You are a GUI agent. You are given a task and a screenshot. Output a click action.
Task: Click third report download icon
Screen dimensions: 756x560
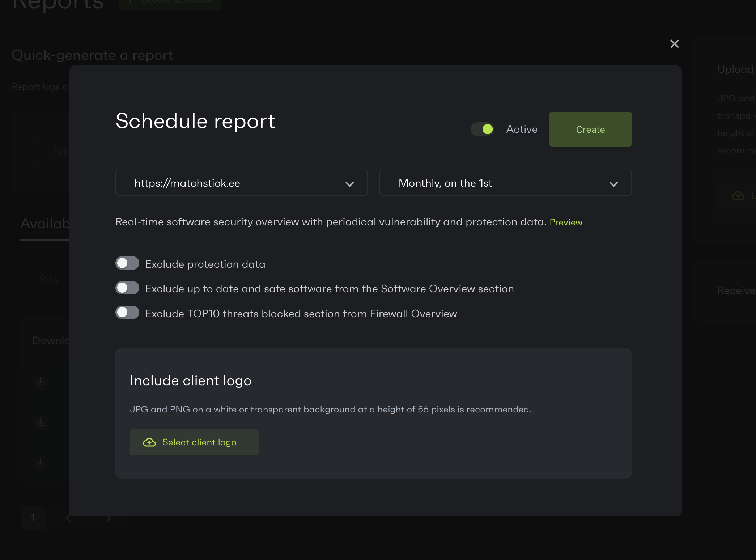point(41,462)
